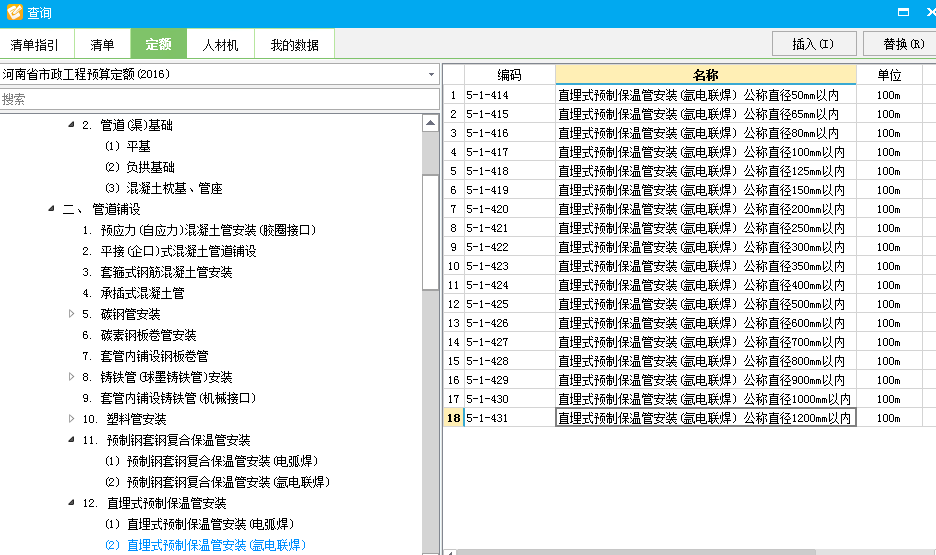The height and width of the screenshot is (555, 936).
Task: Select the row with 公称直径65mm以内
Action: [x=706, y=114]
